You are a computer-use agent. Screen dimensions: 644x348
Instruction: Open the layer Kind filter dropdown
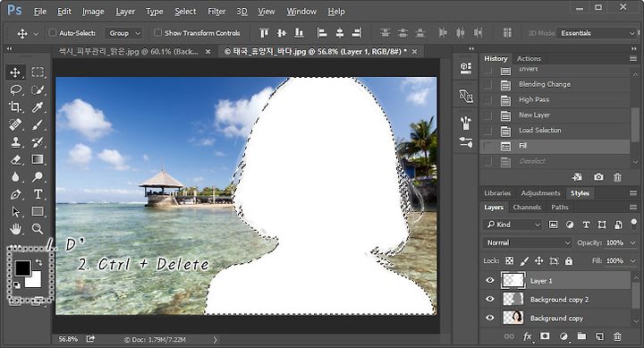[x=513, y=225]
